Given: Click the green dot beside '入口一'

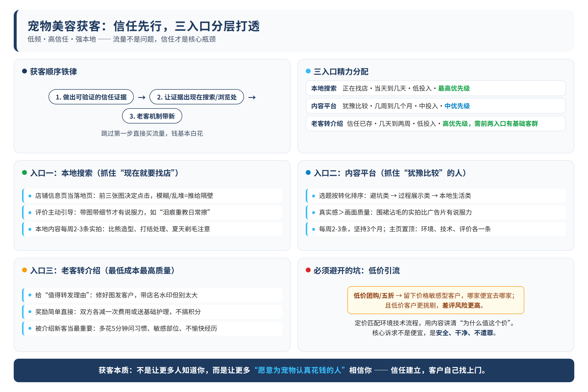Looking at the screenshot, I should click(x=24, y=172).
